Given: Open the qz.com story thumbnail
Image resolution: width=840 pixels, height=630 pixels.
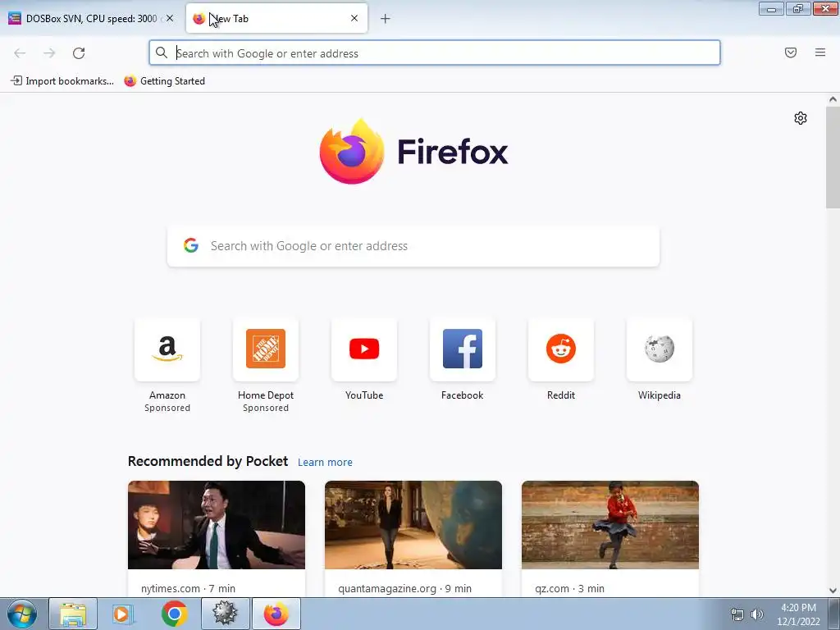Looking at the screenshot, I should click(610, 525).
